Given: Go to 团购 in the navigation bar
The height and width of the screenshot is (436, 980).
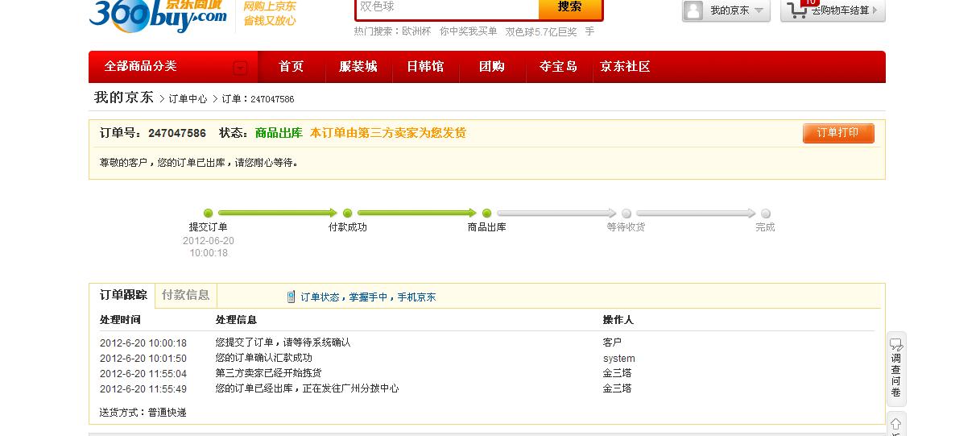Looking at the screenshot, I should 491,67.
